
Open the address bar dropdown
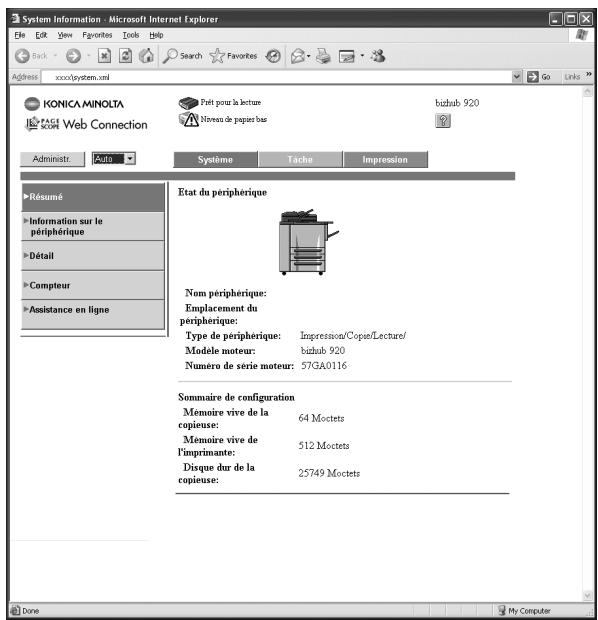point(516,77)
